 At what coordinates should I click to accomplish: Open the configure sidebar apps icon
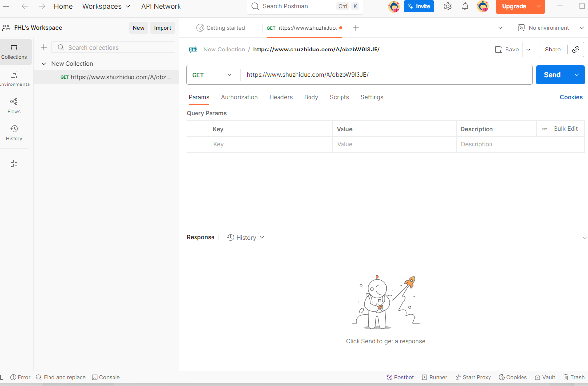14,163
